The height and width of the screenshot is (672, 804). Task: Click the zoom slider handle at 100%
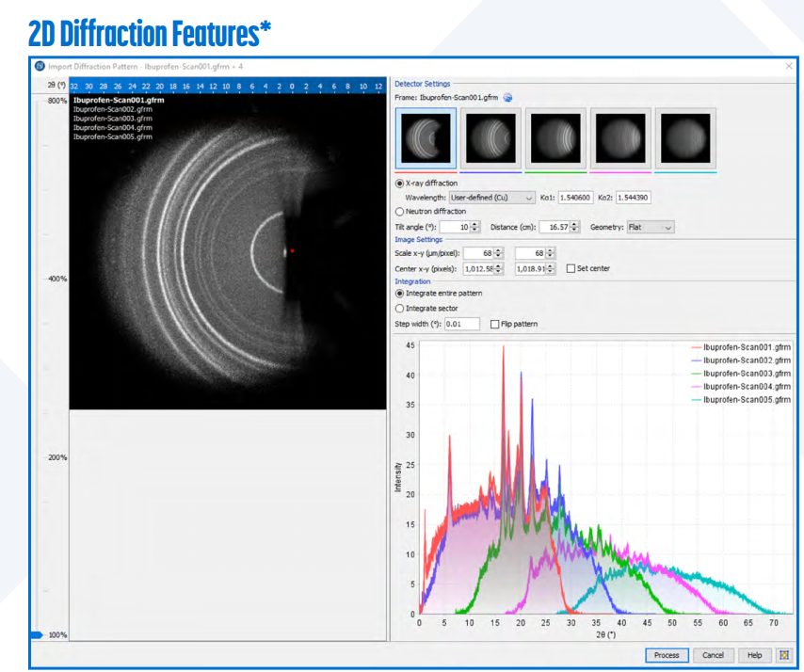[36, 635]
